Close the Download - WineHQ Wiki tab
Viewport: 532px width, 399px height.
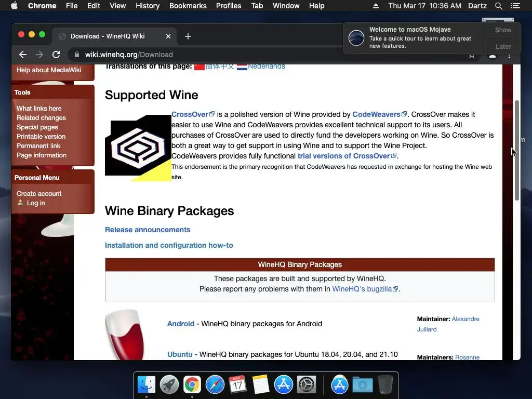click(x=168, y=36)
